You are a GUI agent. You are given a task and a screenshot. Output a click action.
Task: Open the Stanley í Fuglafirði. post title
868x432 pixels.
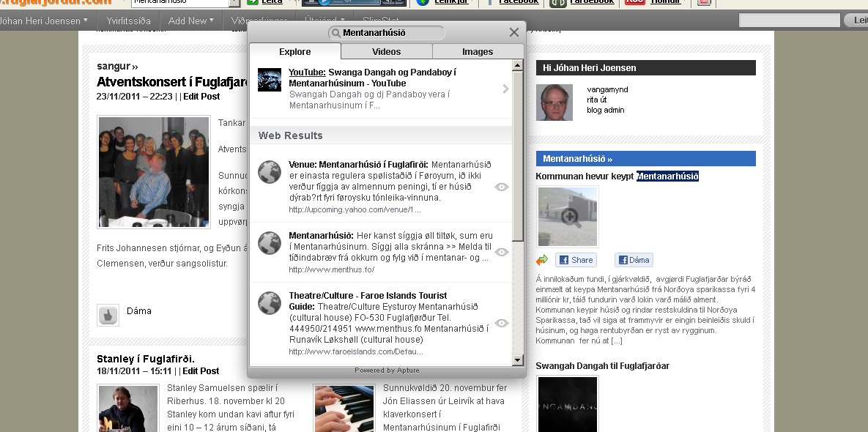coord(146,359)
